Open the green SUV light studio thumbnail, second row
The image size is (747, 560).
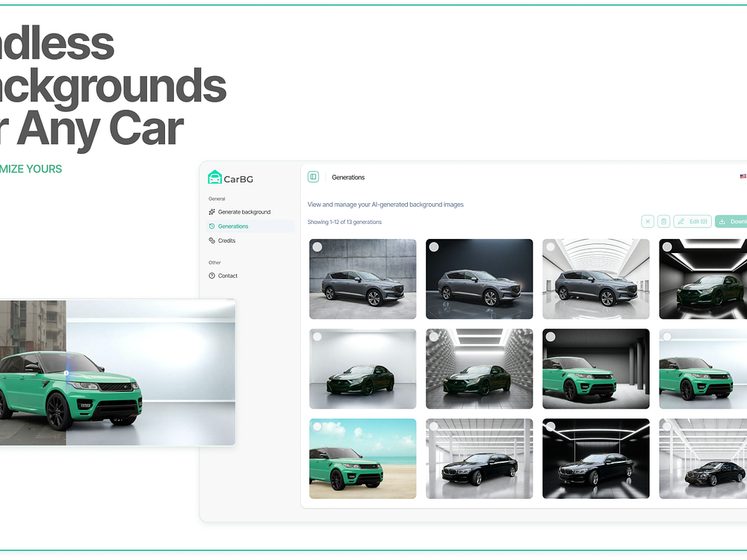703,369
